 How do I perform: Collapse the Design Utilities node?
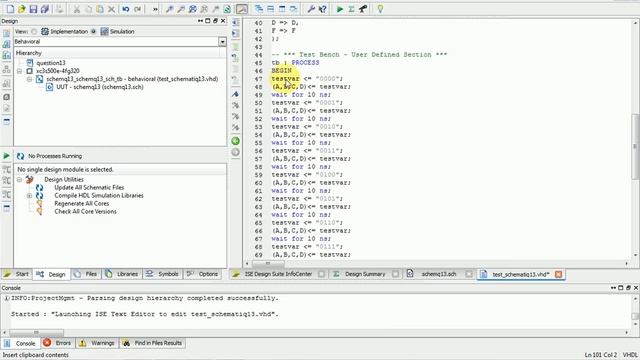point(20,180)
